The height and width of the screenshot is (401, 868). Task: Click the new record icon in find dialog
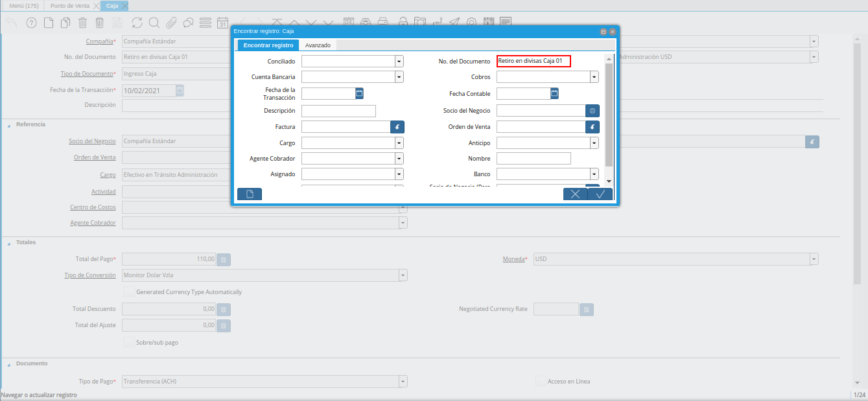point(250,194)
